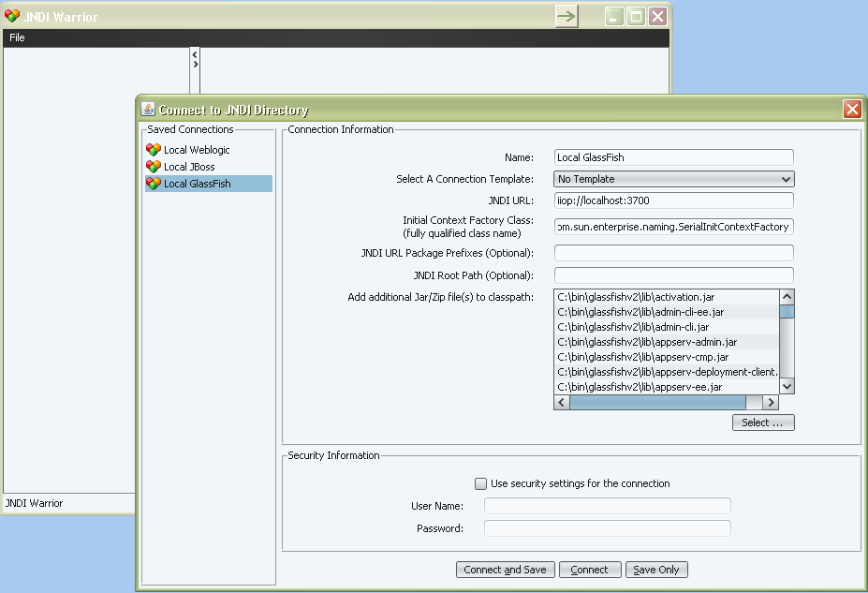This screenshot has width=868, height=593.
Task: Click the JNDI Root Path field
Action: [673, 275]
